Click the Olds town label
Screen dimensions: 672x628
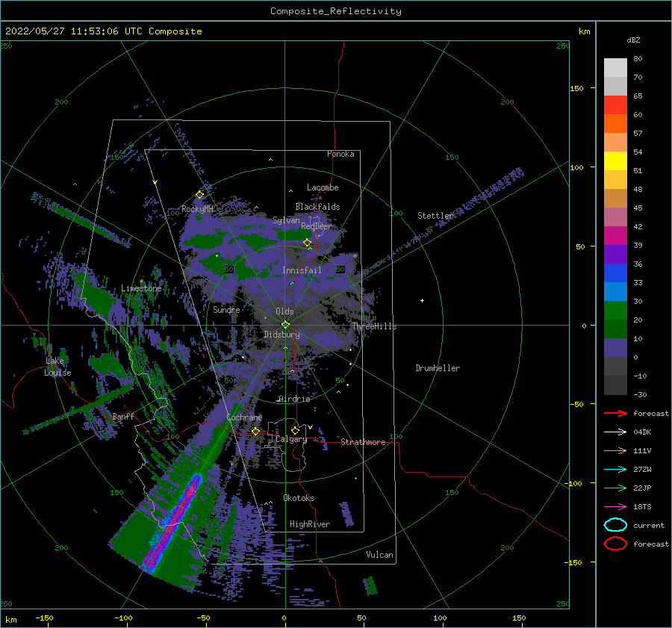[x=284, y=311]
